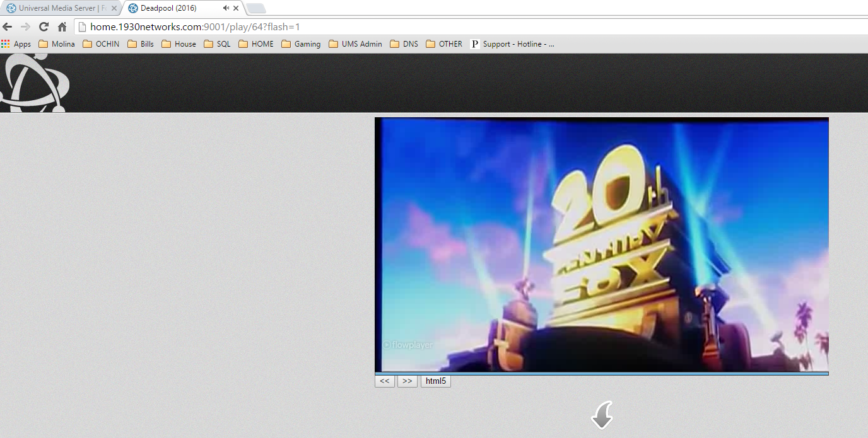Click the browser forward arrow
This screenshot has height=438, width=868.
[25, 27]
